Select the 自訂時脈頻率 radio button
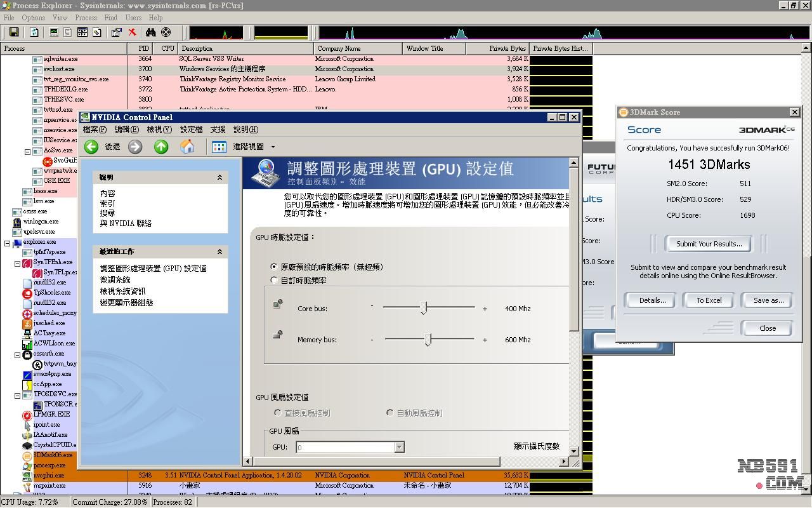 [274, 280]
